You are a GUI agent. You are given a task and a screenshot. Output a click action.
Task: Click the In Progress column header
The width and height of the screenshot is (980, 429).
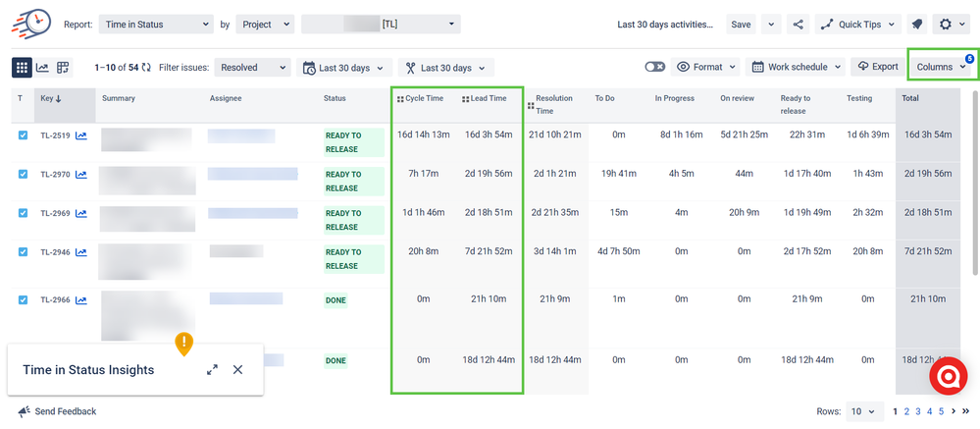click(674, 98)
